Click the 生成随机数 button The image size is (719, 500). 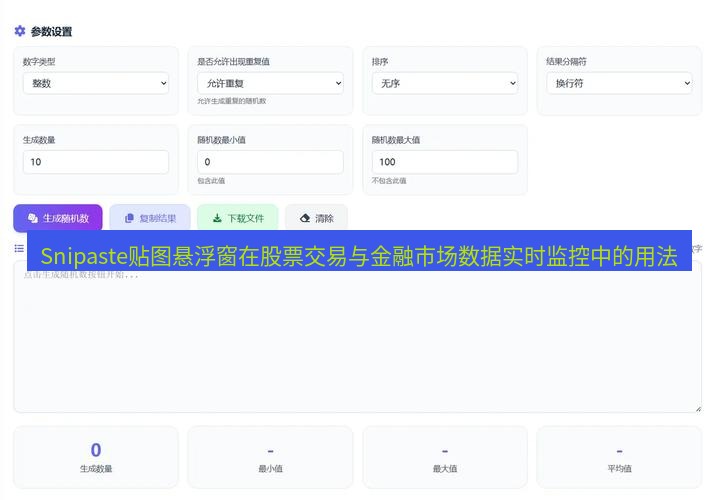click(58, 218)
